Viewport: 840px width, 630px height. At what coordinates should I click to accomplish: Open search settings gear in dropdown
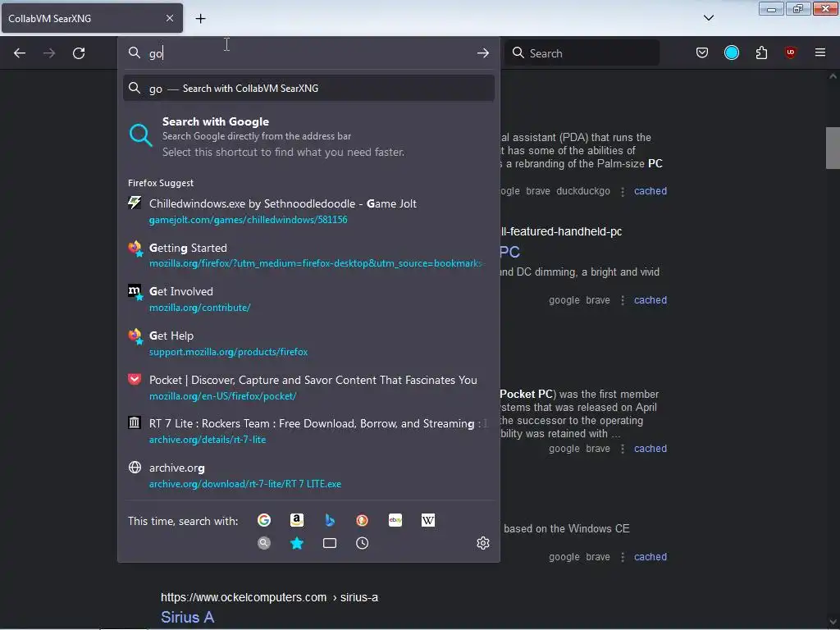[x=482, y=543]
